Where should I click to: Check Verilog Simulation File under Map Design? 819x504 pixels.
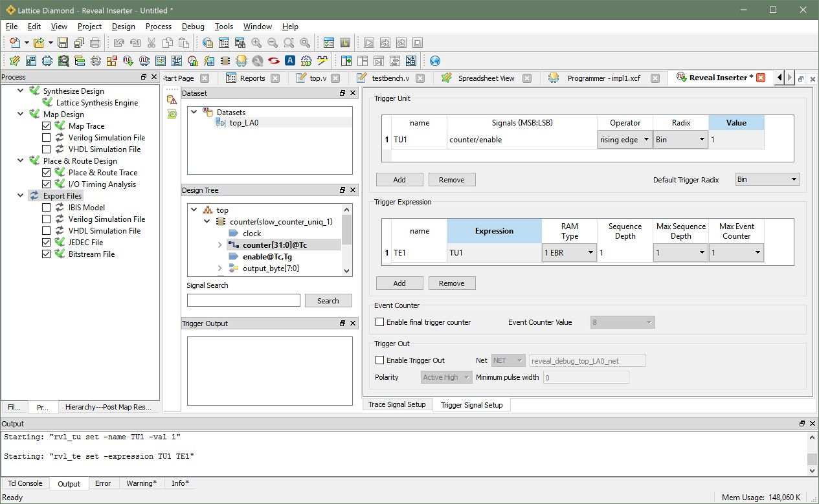coord(46,138)
